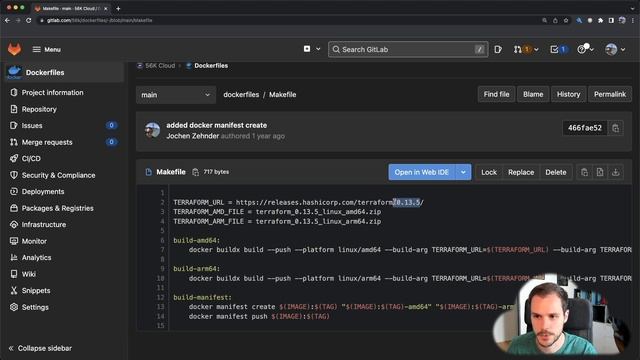Click the Lock button
The width and height of the screenshot is (640, 360).
pos(489,172)
